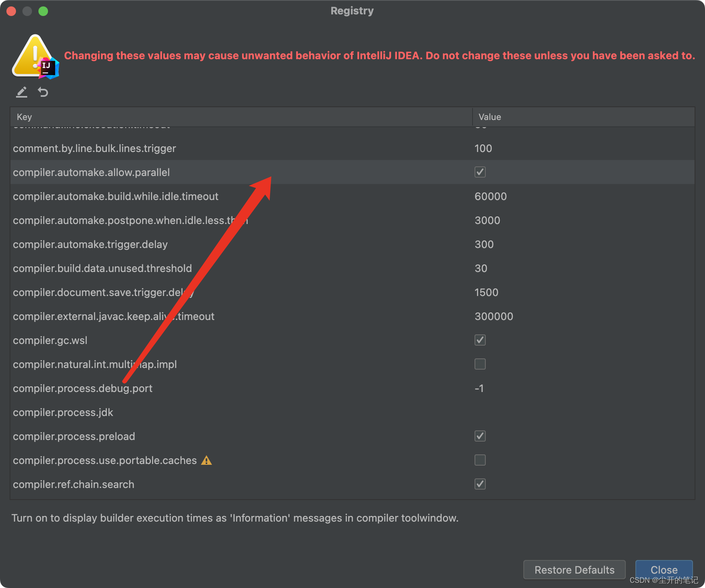Enable compiler.process.use.portable.caches checkbox
This screenshot has width=705, height=588.
tap(480, 460)
